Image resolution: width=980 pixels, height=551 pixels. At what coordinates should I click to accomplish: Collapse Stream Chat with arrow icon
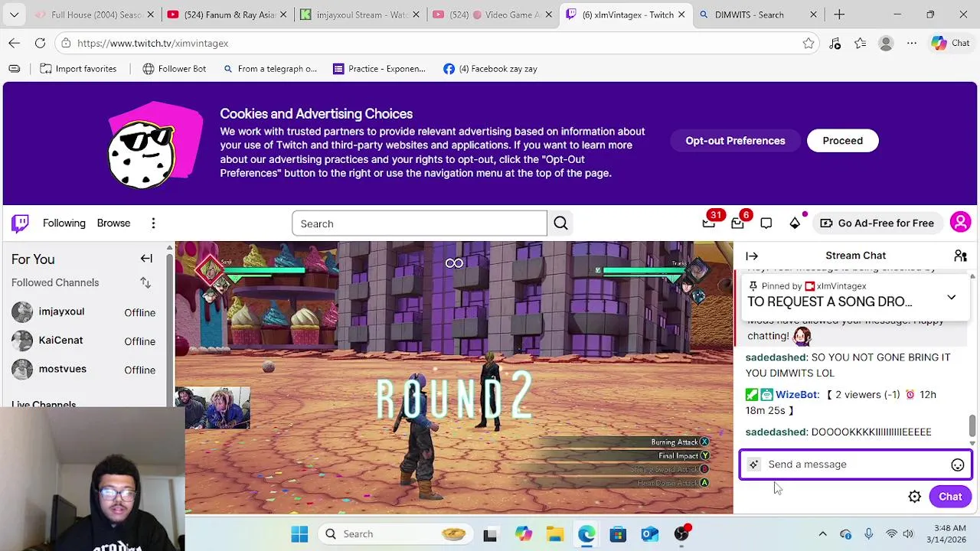coord(752,256)
